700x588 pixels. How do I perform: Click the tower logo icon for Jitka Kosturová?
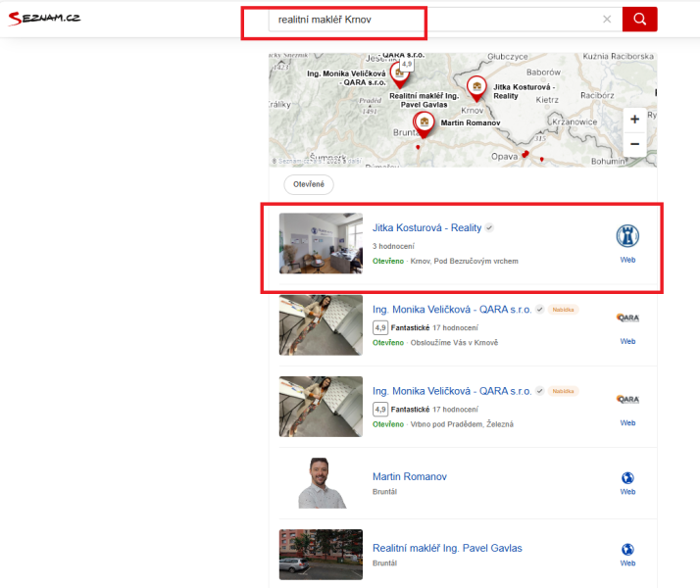coord(627,236)
